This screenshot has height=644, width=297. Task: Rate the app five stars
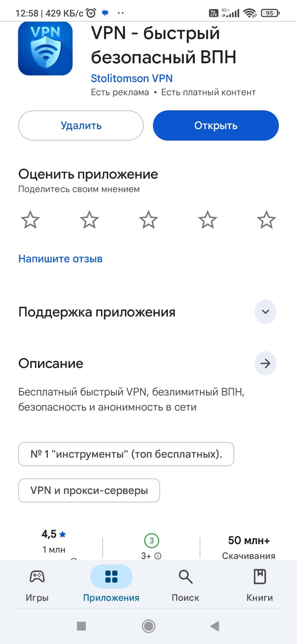pos(266,220)
